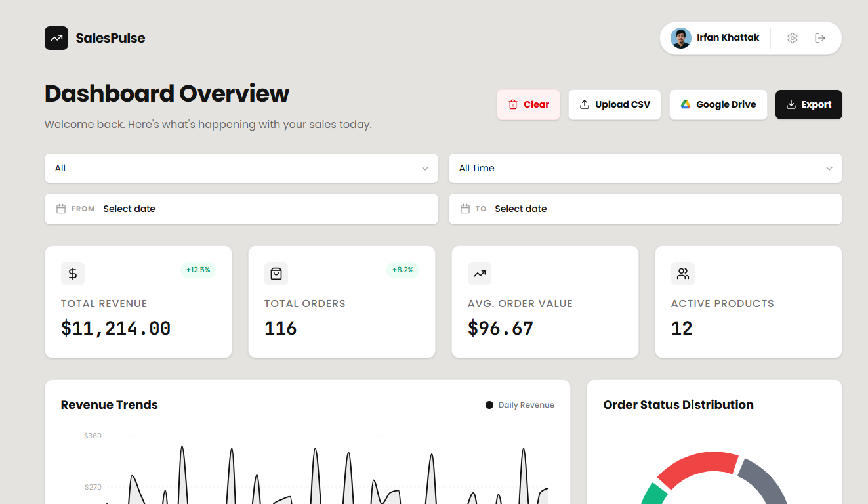Click the chevron on the All dropdown
The height and width of the screenshot is (504, 868).
pyautogui.click(x=425, y=169)
